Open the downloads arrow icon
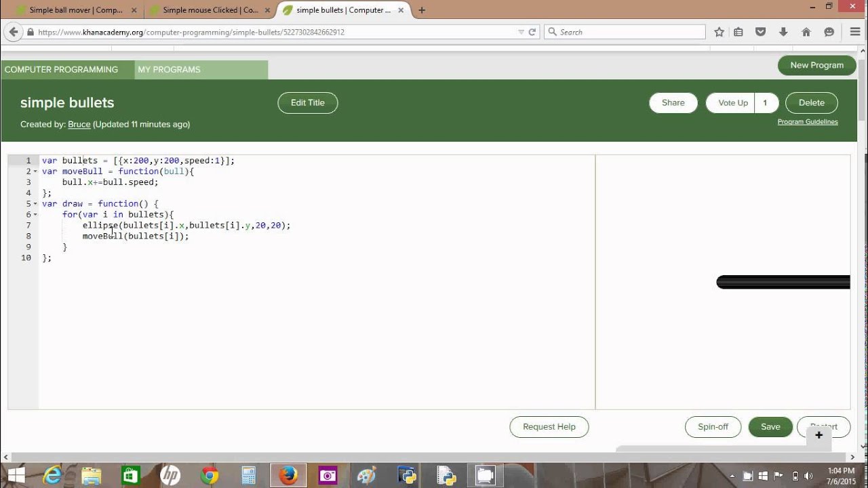868x488 pixels. pyautogui.click(x=783, y=32)
